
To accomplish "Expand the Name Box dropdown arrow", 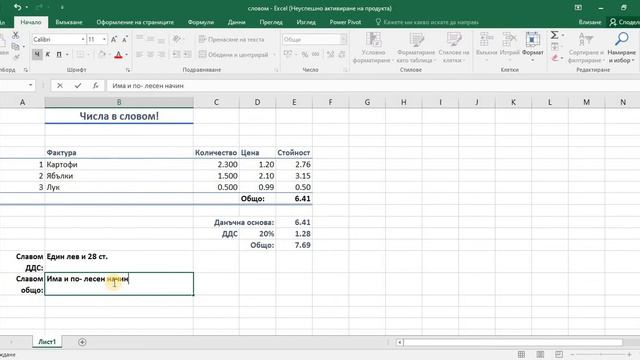I will coord(31,85).
